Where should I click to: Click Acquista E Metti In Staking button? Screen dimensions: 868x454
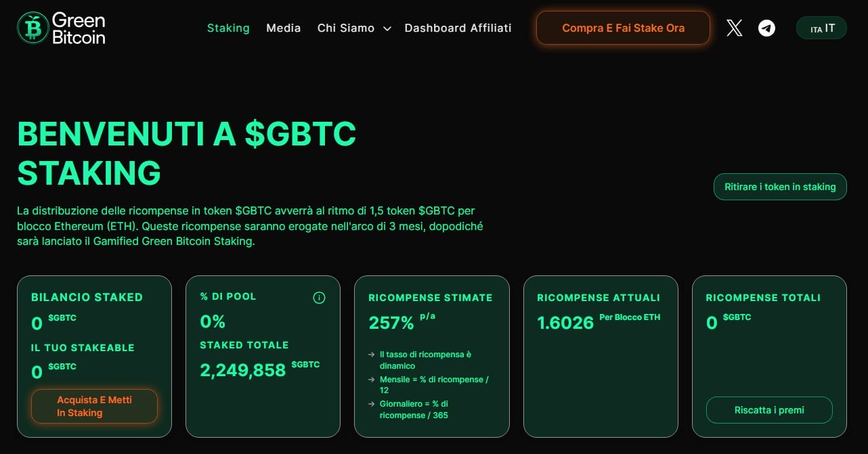(x=94, y=406)
